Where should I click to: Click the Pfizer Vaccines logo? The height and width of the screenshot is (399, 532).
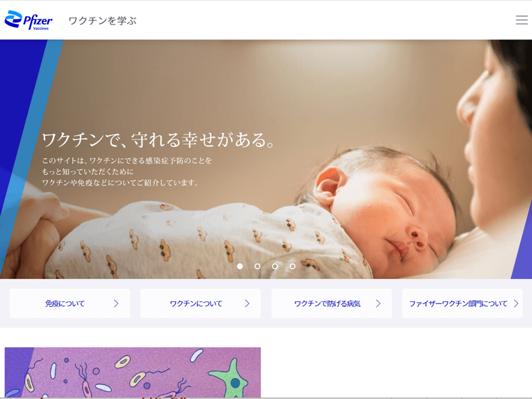pyautogui.click(x=28, y=20)
